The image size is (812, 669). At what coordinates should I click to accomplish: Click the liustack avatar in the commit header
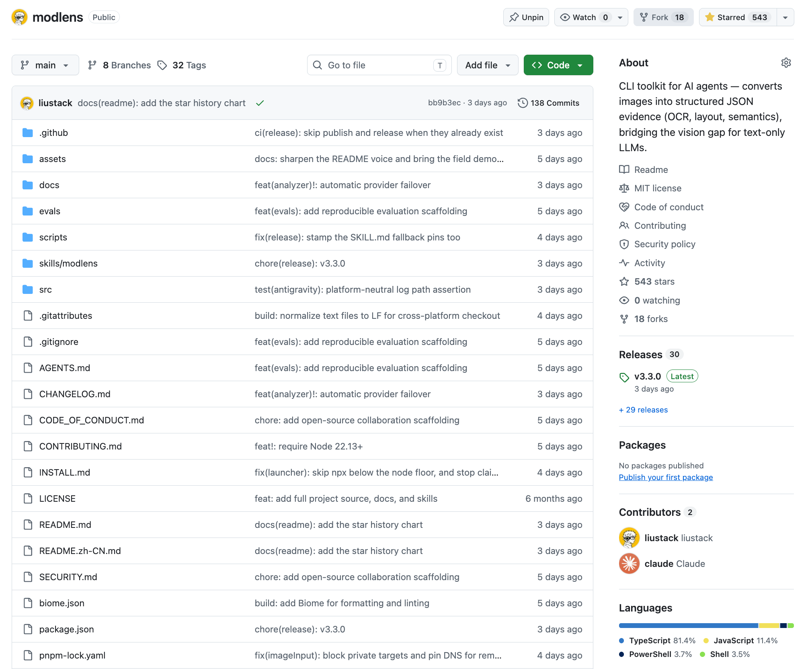point(27,103)
